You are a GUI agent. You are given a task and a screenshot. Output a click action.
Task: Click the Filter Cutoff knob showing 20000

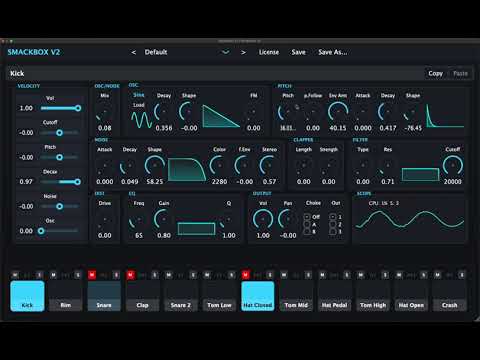pos(453,166)
